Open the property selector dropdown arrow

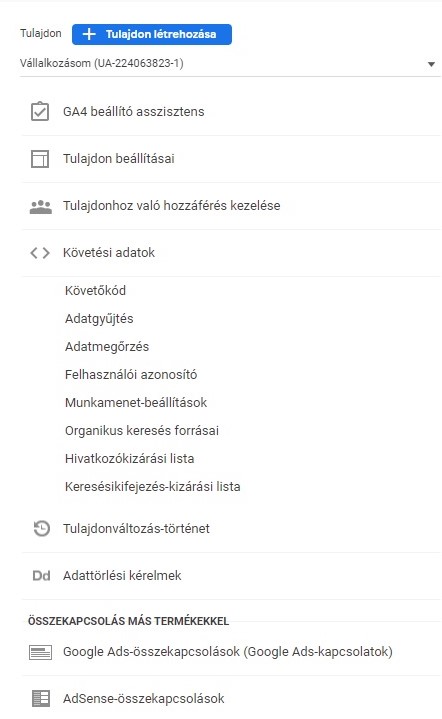tap(431, 64)
